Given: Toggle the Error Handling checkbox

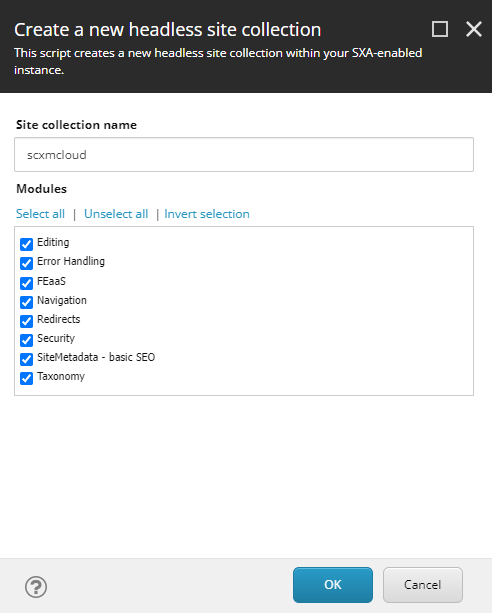Looking at the screenshot, I should pyautogui.click(x=27, y=263).
